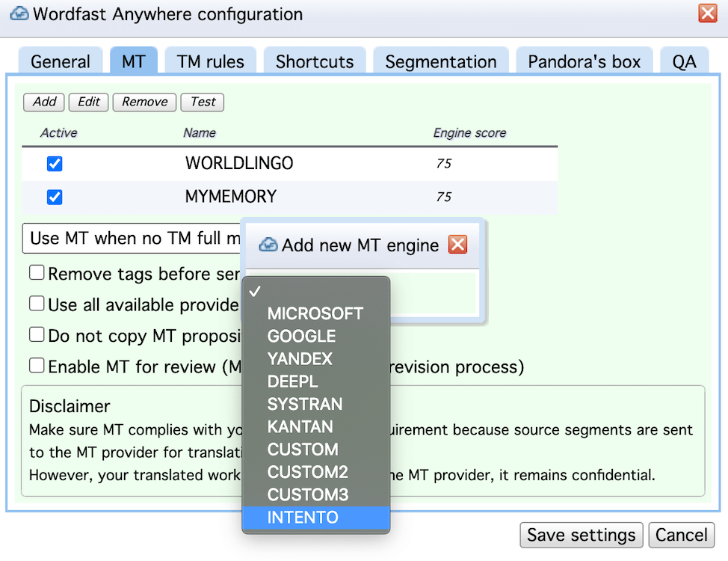Open the QA tab
The image size is (728, 561).
point(685,61)
